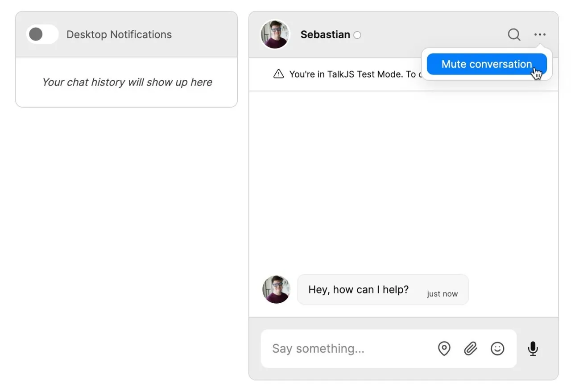Click the Sebastian conversation header
This screenshot has width=571, height=392.
tap(326, 34)
